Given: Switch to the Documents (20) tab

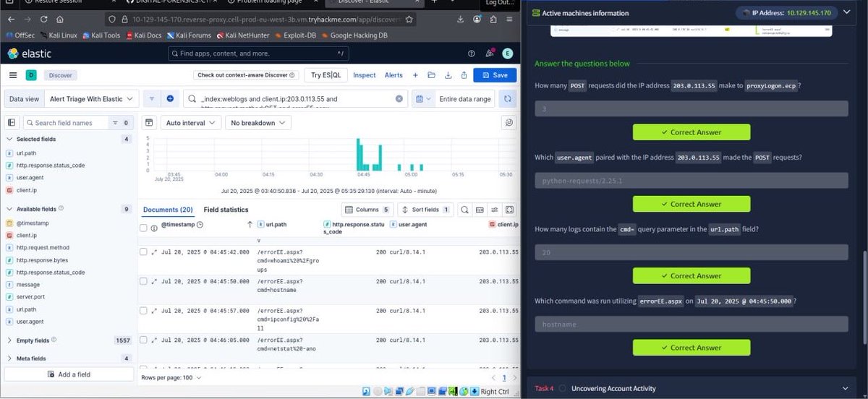Looking at the screenshot, I should pos(168,210).
